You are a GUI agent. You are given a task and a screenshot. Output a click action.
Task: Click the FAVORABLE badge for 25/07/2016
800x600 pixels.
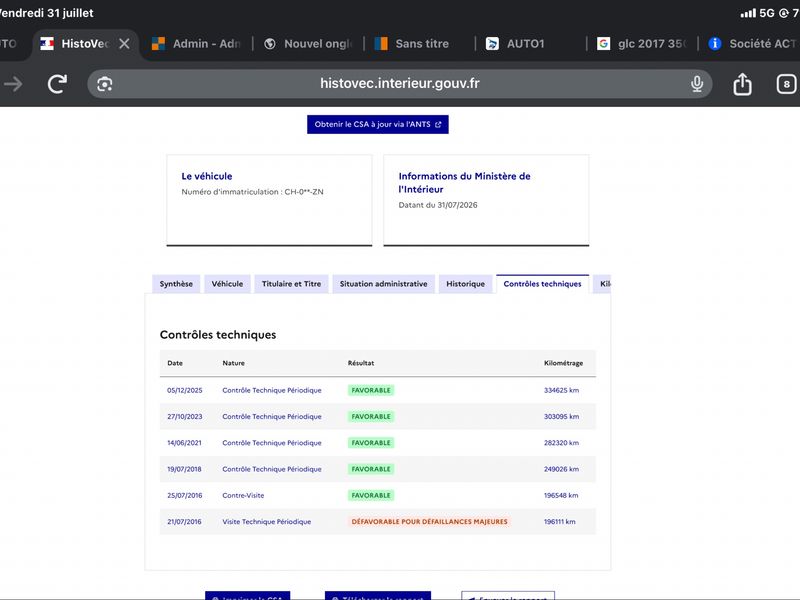pyautogui.click(x=371, y=495)
